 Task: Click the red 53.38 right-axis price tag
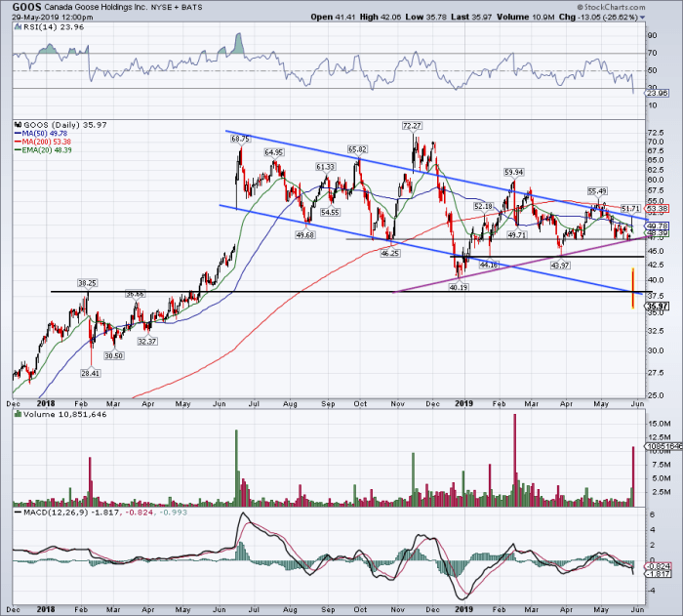click(658, 209)
